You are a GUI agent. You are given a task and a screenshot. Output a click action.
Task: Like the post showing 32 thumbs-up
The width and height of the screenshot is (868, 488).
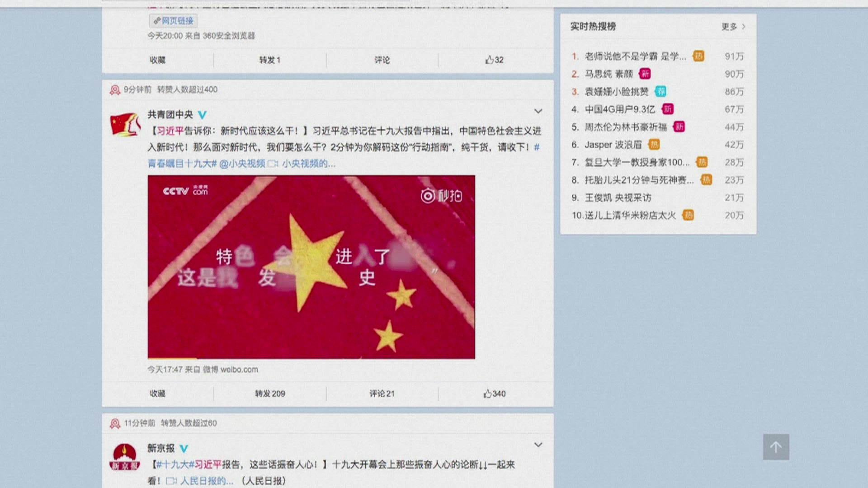tap(495, 60)
